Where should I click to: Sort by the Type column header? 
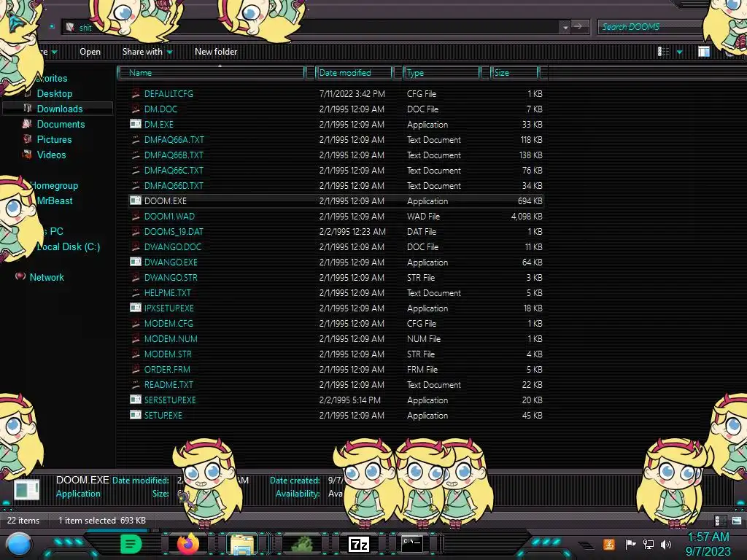tap(441, 73)
